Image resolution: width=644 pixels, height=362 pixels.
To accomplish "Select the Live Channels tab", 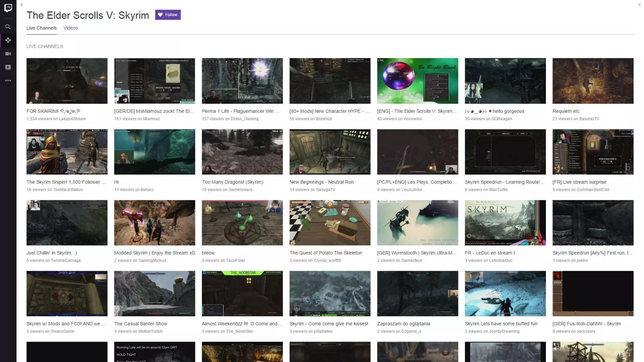I will (x=42, y=28).
